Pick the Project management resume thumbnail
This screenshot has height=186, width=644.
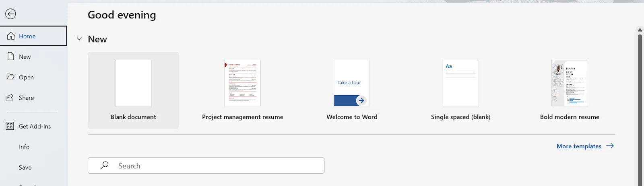(x=243, y=83)
